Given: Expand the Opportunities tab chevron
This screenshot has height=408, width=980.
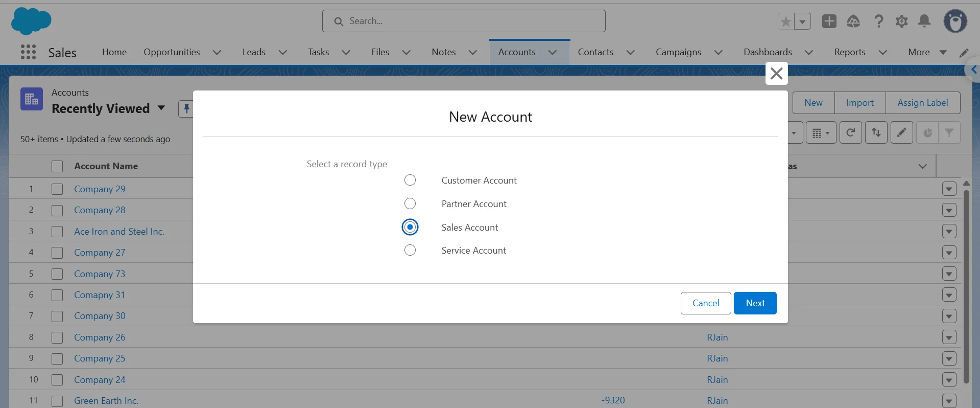Looking at the screenshot, I should click(x=217, y=52).
